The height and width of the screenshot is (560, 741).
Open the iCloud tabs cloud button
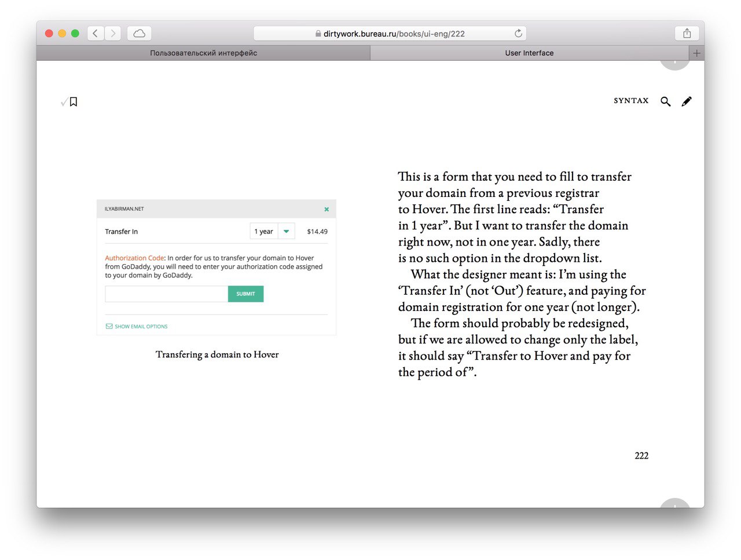click(140, 34)
